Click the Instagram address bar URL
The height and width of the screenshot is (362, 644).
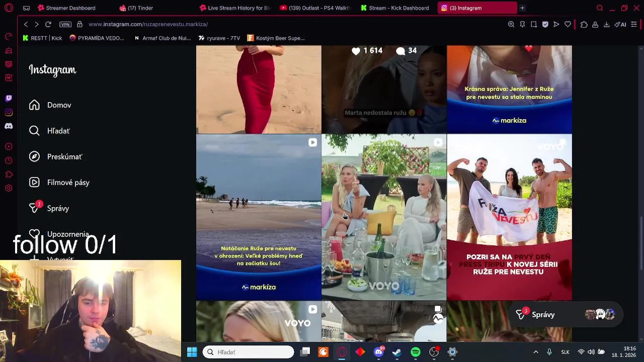click(x=148, y=24)
